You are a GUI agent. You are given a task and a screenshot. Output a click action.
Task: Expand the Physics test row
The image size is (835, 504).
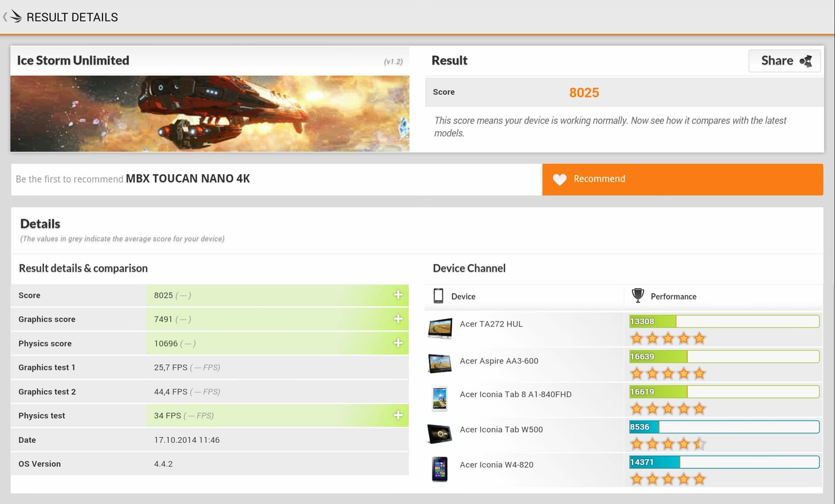[398, 415]
